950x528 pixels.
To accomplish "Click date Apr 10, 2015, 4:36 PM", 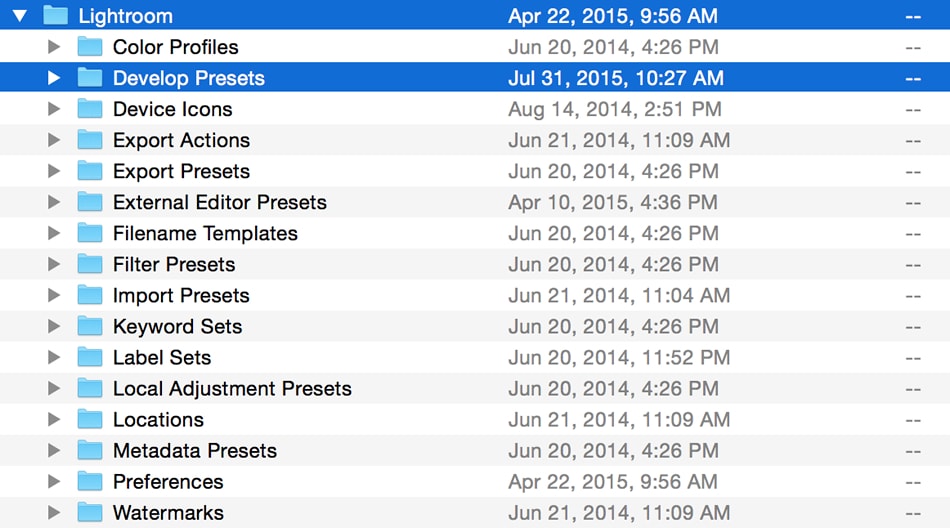I will point(613,202).
